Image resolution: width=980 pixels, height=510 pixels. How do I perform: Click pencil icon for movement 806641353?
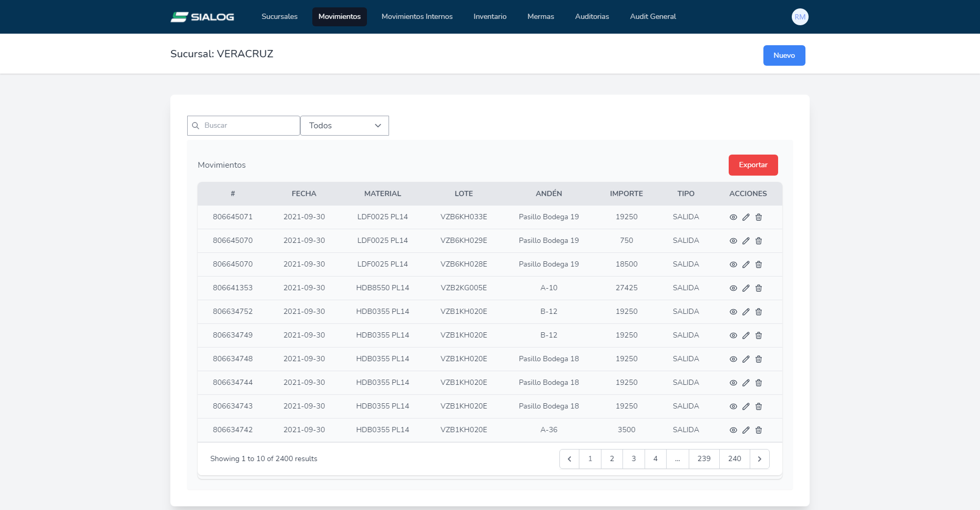pyautogui.click(x=746, y=288)
